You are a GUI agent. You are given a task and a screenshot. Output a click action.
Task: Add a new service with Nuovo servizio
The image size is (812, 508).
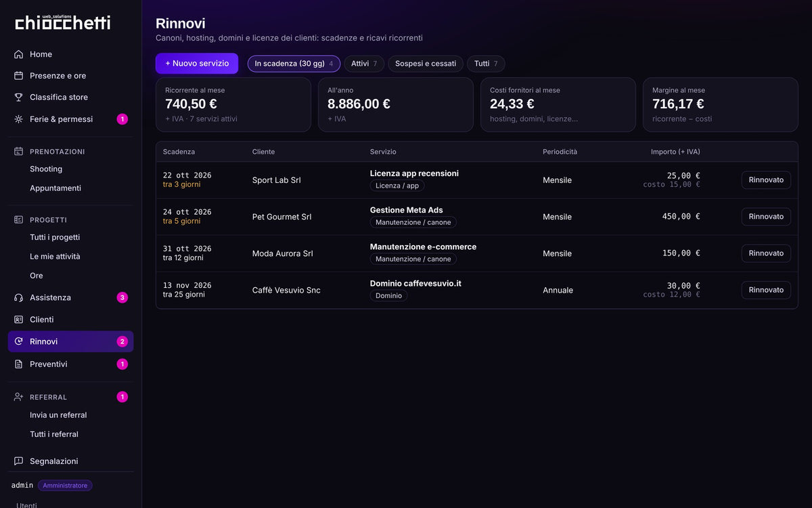[x=197, y=64]
